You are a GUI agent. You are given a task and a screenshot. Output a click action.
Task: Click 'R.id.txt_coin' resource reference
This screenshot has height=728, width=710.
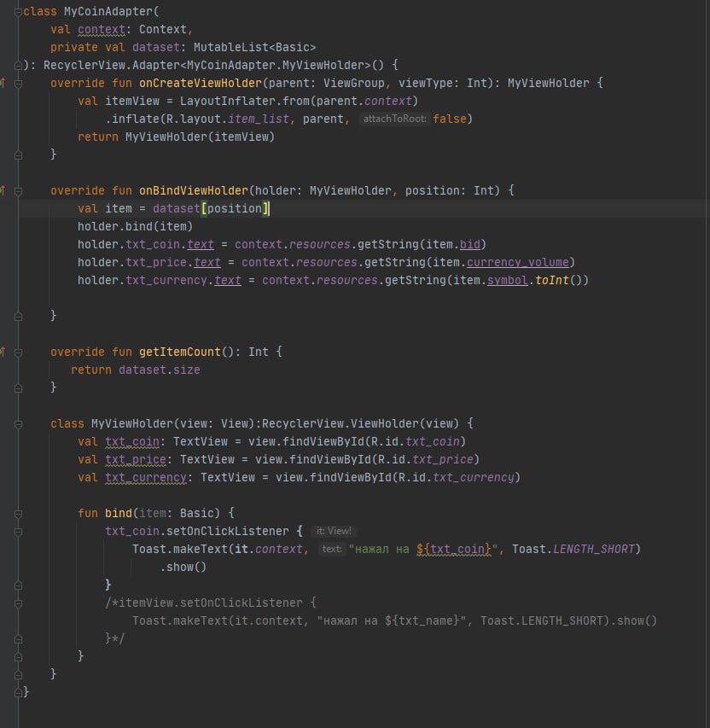point(416,442)
